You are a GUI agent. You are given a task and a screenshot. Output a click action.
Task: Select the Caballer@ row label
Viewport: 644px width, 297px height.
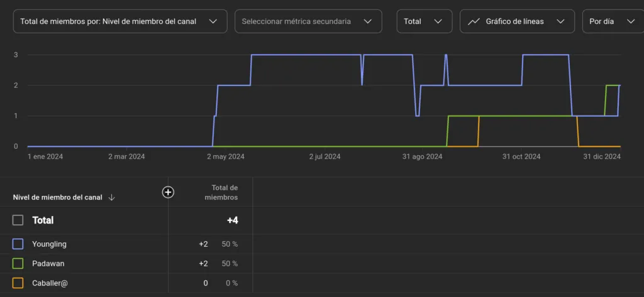point(50,283)
